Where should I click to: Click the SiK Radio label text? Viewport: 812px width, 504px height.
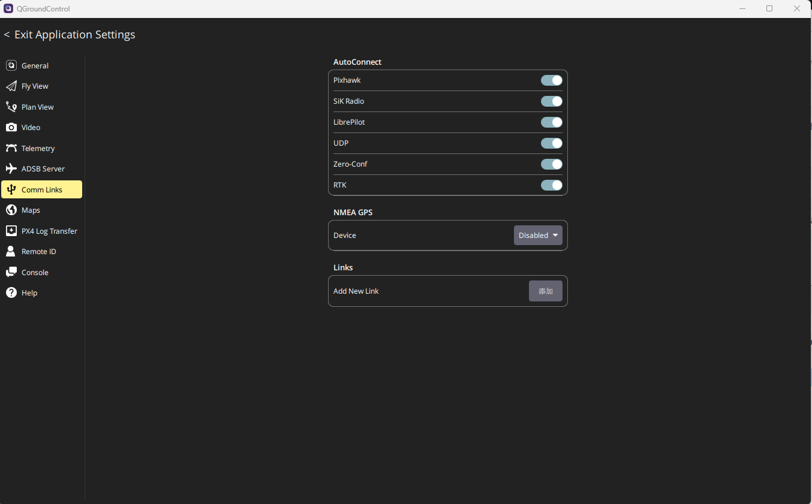[348, 101]
